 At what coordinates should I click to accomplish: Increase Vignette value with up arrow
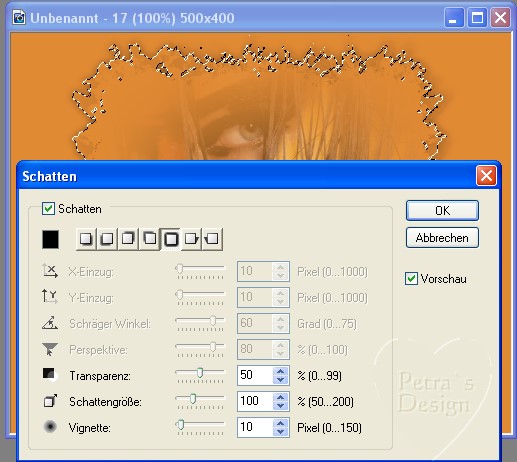tap(280, 423)
